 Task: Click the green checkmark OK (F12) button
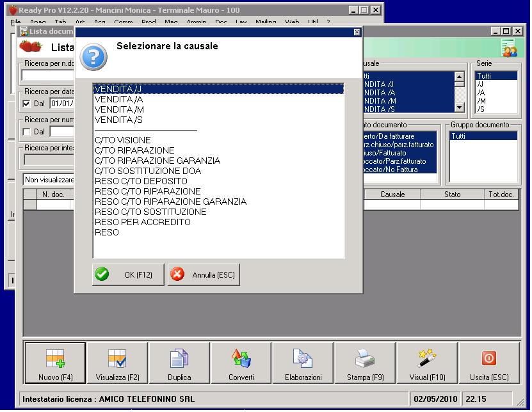tap(128, 274)
